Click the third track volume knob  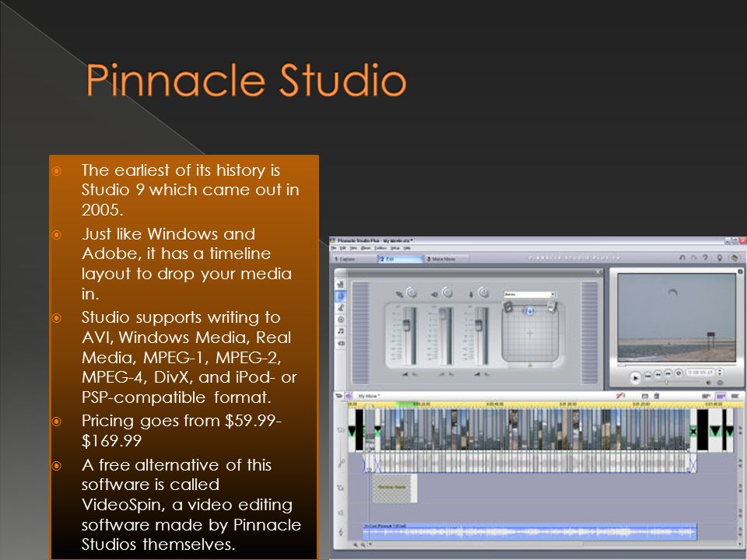(x=483, y=292)
